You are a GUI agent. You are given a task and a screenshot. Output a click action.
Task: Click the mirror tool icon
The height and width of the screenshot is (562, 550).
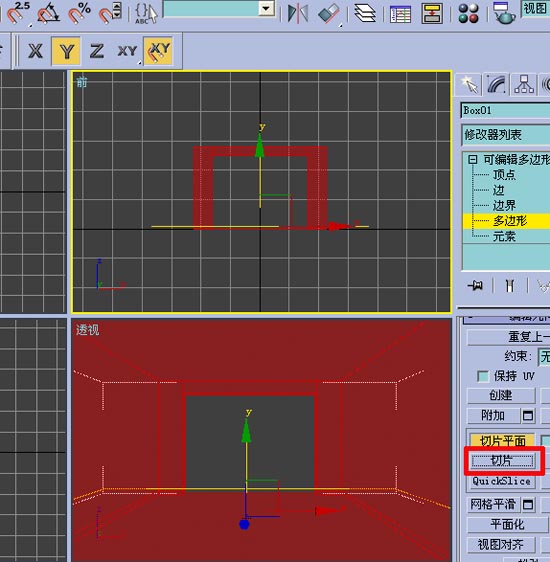click(x=297, y=13)
